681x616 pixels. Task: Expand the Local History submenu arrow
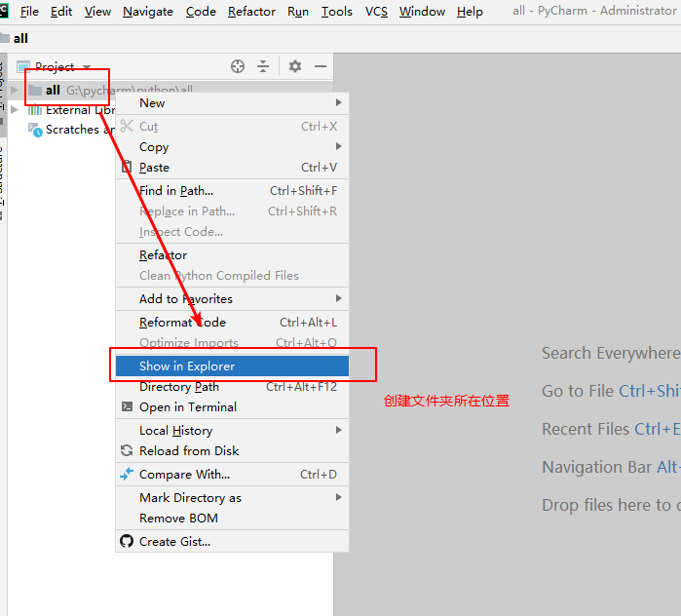click(x=339, y=430)
